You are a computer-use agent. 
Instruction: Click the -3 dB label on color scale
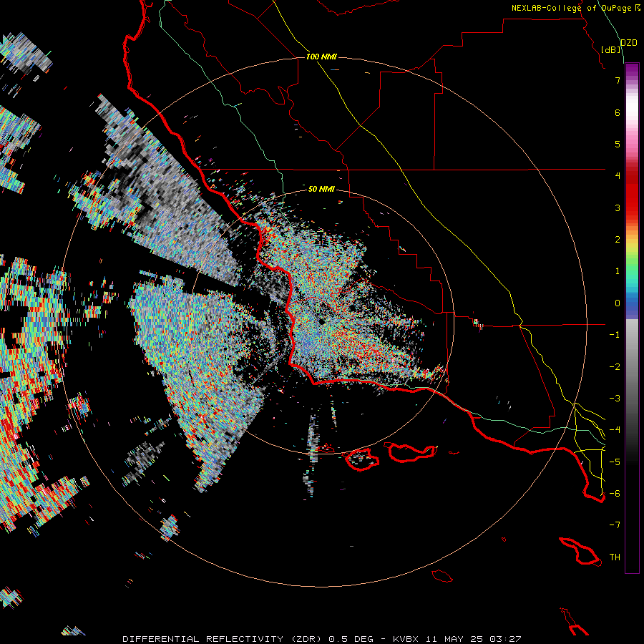615,399
